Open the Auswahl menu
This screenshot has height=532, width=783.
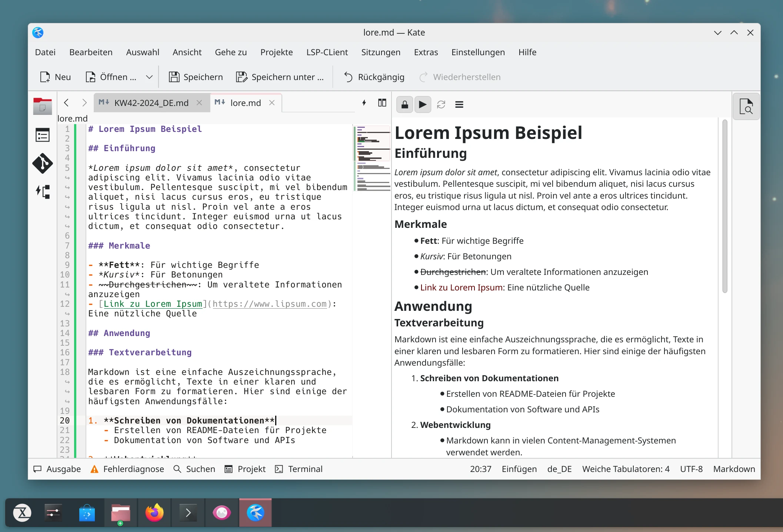tap(143, 52)
